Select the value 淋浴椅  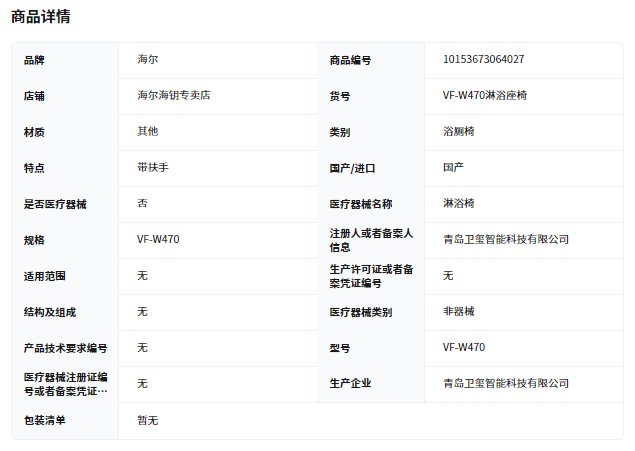click(458, 204)
